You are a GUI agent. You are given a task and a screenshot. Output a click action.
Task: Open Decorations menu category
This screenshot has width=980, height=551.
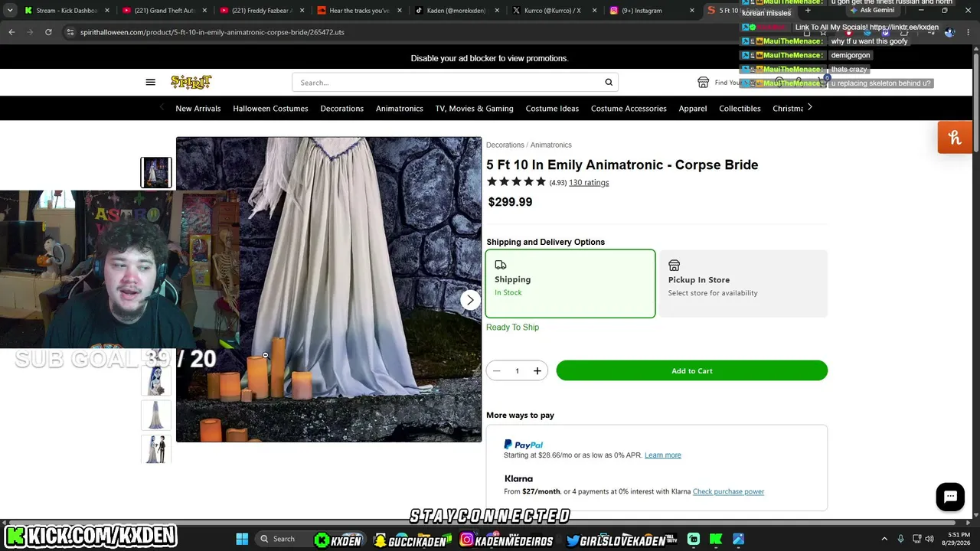point(341,109)
